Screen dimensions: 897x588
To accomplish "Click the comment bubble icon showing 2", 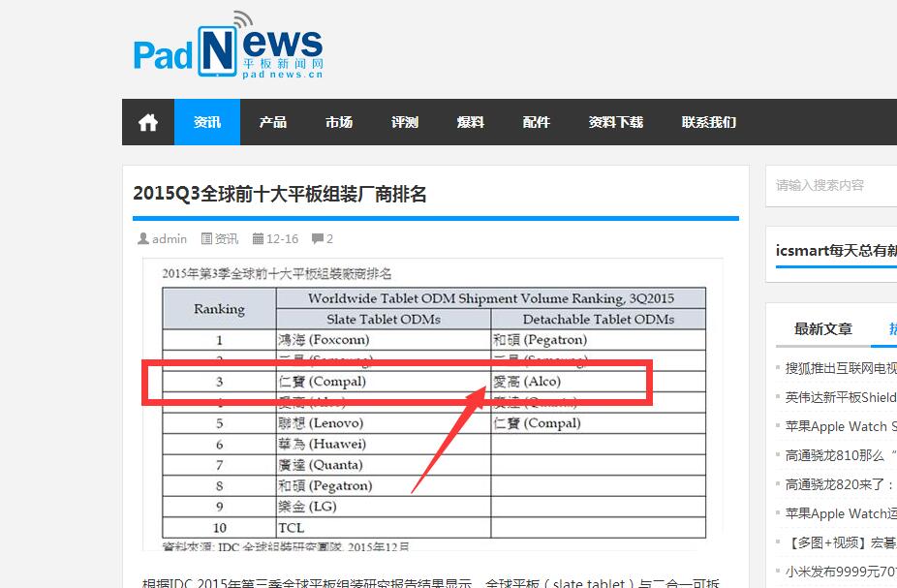I will pos(315,238).
